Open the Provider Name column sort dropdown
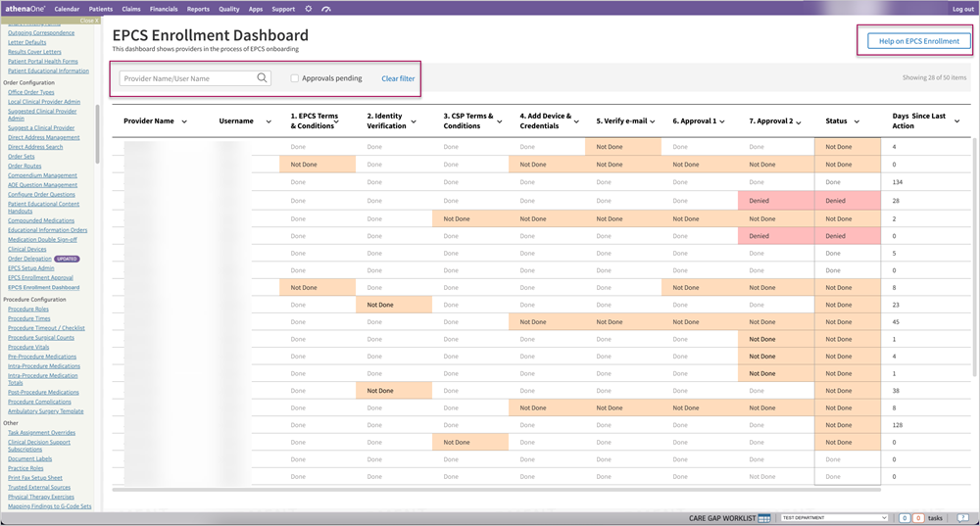Image resolution: width=980 pixels, height=526 pixels. point(184,121)
